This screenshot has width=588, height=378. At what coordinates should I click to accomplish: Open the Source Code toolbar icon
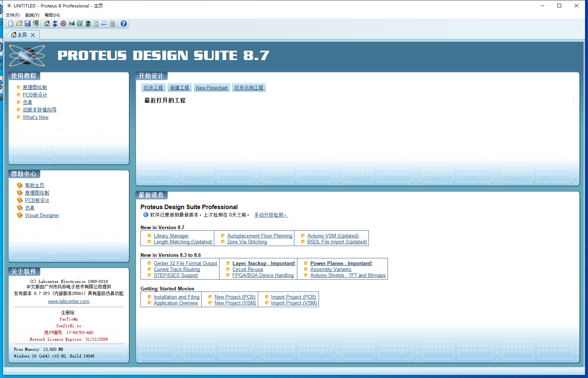(x=104, y=23)
